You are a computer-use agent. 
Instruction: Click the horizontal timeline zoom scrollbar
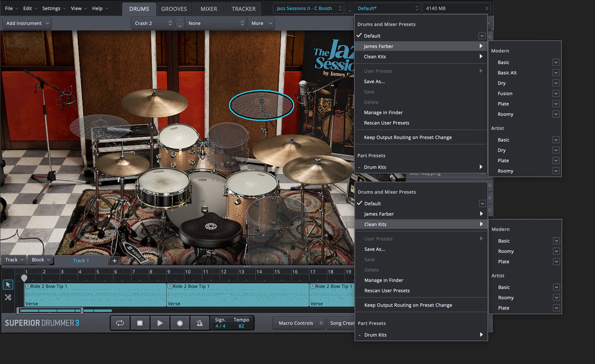50,311
